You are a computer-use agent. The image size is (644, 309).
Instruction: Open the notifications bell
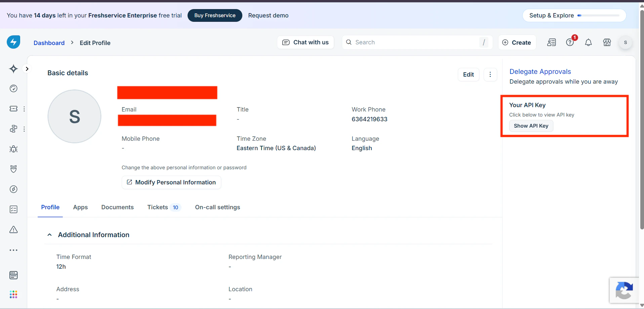[589, 42]
